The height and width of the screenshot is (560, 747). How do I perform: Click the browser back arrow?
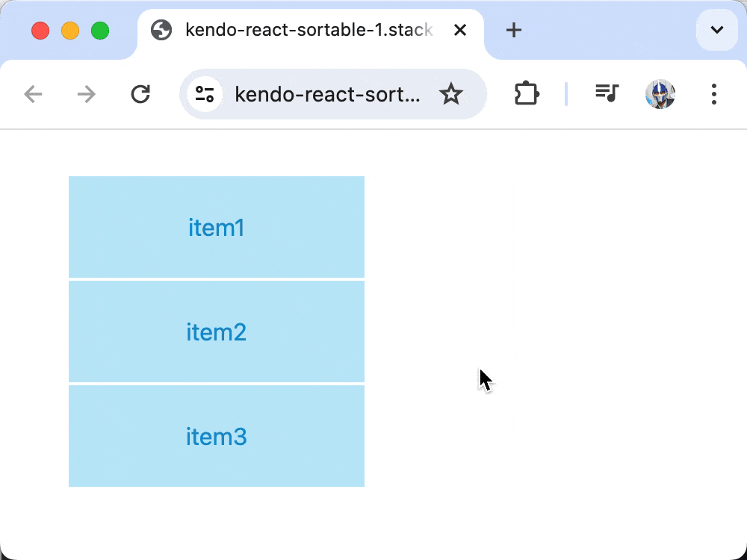point(33,94)
